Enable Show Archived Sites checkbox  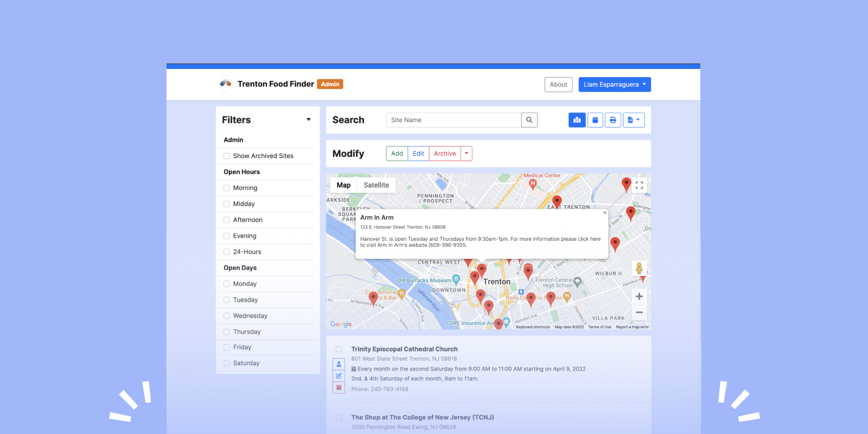coord(227,156)
